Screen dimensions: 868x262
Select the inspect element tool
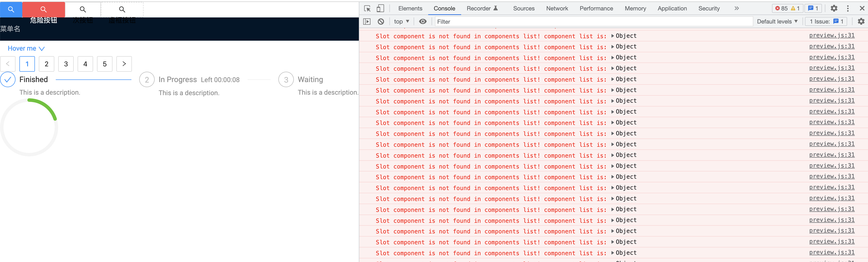click(367, 8)
